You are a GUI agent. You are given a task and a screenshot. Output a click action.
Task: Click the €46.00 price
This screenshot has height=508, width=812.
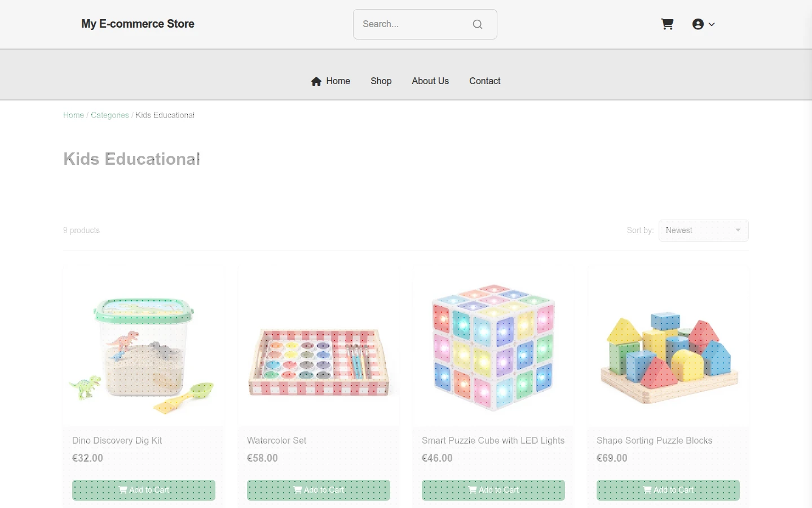(x=437, y=458)
